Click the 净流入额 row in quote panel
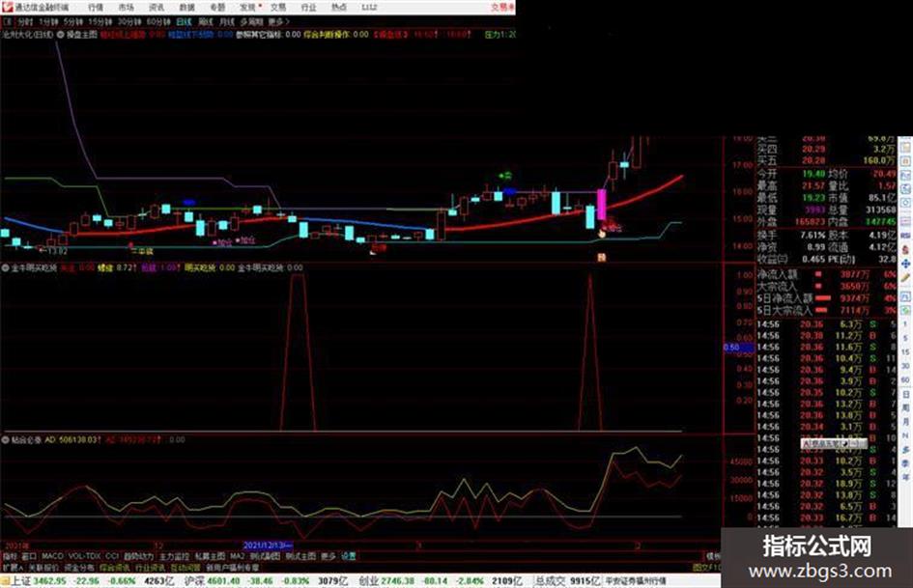Image resolution: width=913 pixels, height=588 pixels. point(826,274)
